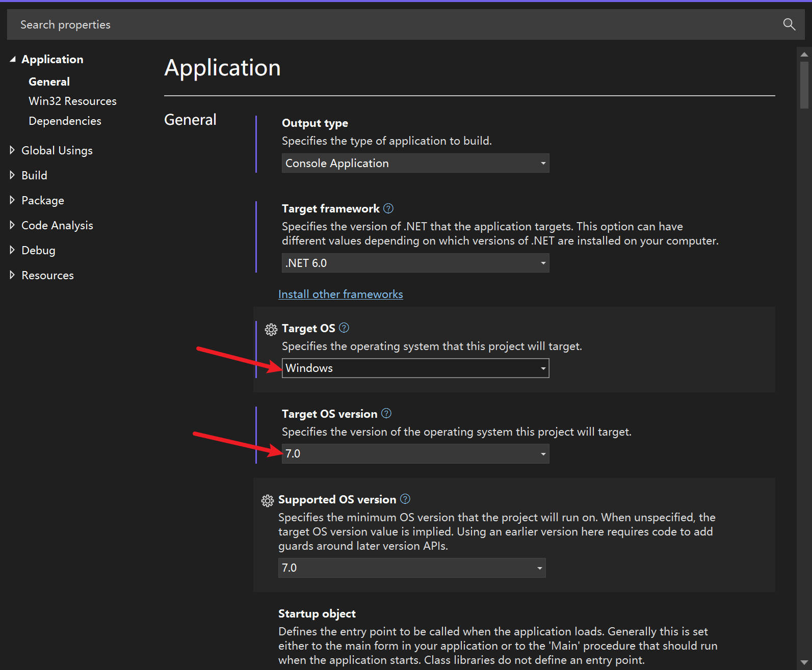This screenshot has width=812, height=670.
Task: Open the Target OS version dropdown
Action: [415, 453]
